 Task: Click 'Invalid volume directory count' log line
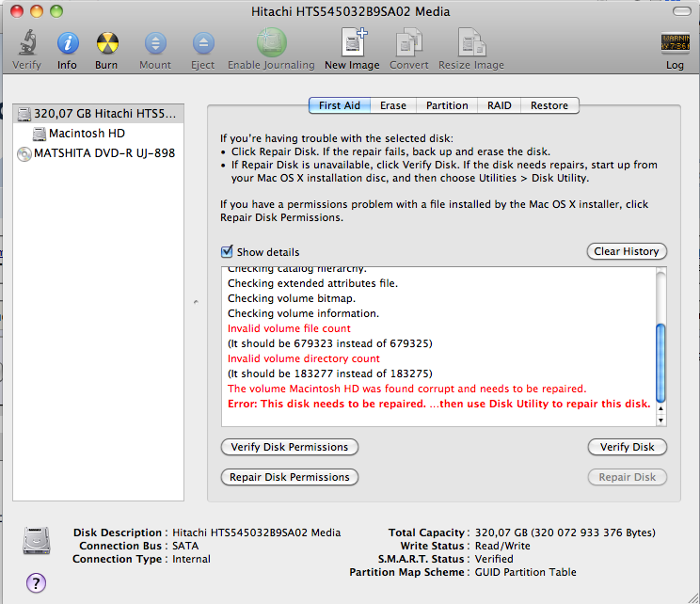tap(304, 358)
